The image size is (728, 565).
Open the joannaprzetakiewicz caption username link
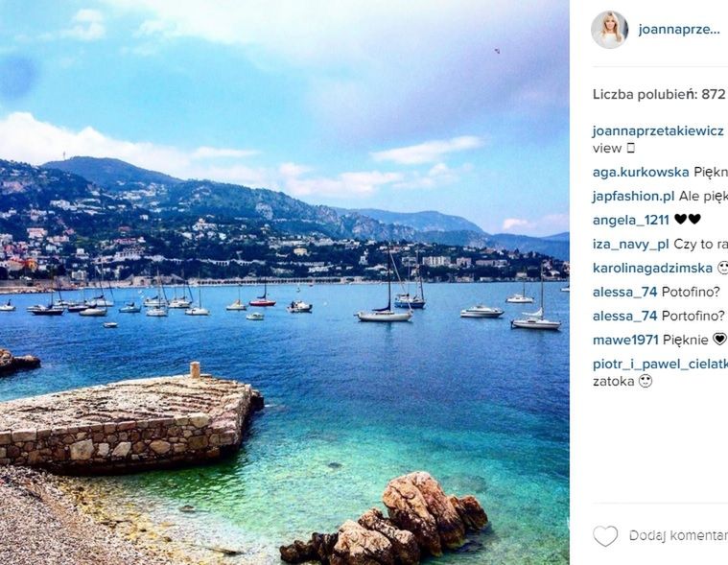[x=658, y=130]
